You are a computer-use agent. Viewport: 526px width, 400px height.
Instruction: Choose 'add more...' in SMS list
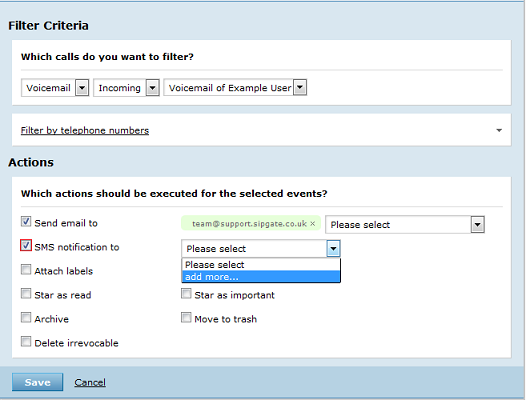261,277
